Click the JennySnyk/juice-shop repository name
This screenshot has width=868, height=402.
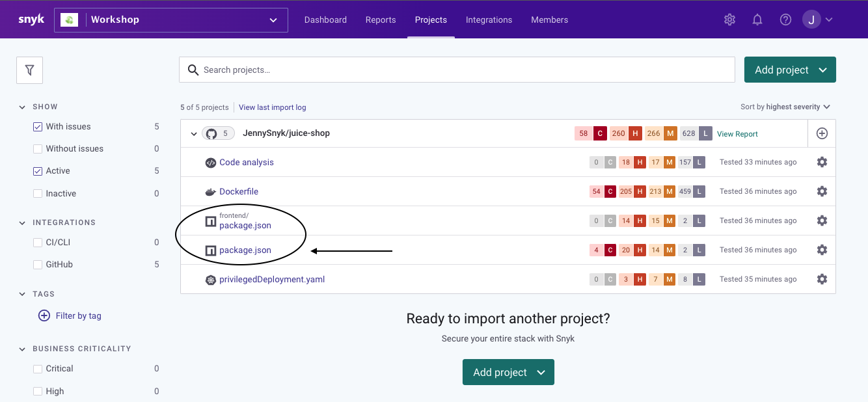(286, 133)
